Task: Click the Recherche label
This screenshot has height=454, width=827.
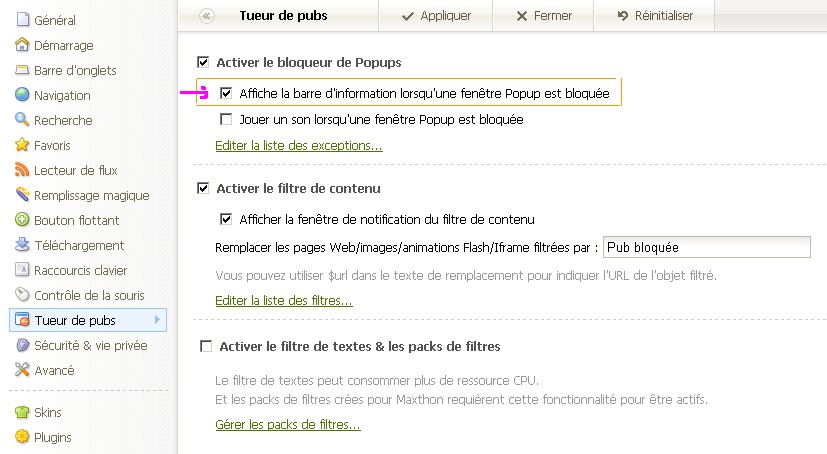Action: point(63,120)
